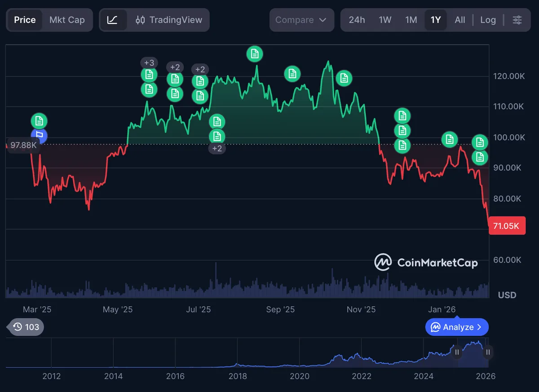This screenshot has width=539, height=392.
Task: Click the red 71.05K current price label
Action: (507, 225)
